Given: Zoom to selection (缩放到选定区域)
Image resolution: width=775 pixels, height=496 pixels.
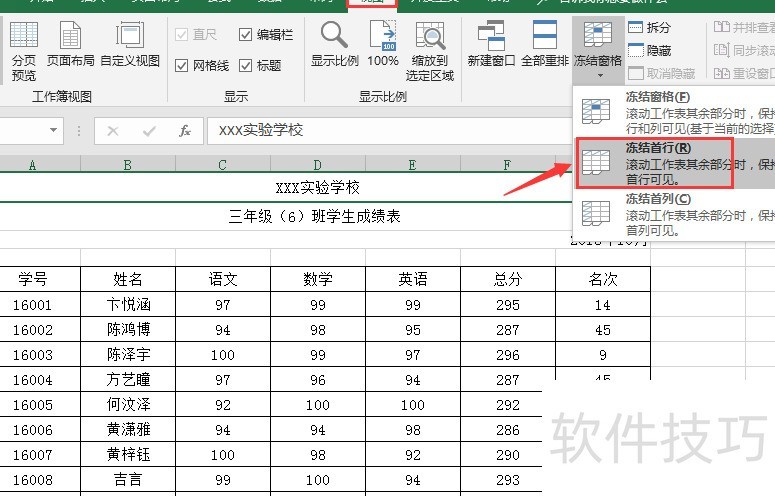Looking at the screenshot, I should (x=430, y=51).
